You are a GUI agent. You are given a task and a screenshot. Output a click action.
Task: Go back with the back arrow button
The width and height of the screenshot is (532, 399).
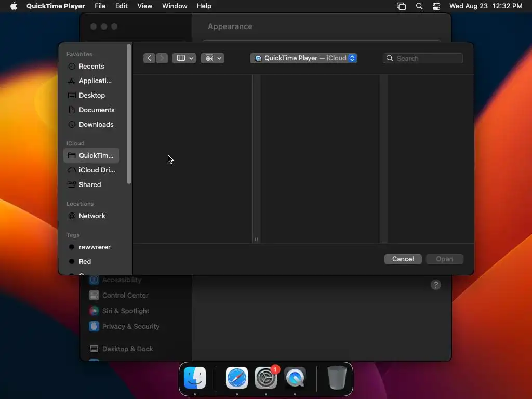[x=149, y=58]
